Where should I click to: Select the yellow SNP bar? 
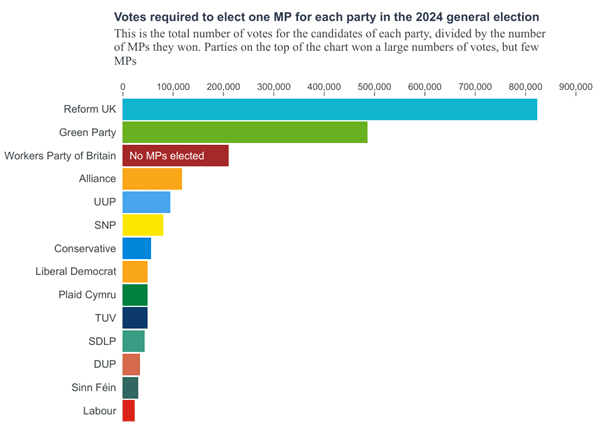pos(143,225)
